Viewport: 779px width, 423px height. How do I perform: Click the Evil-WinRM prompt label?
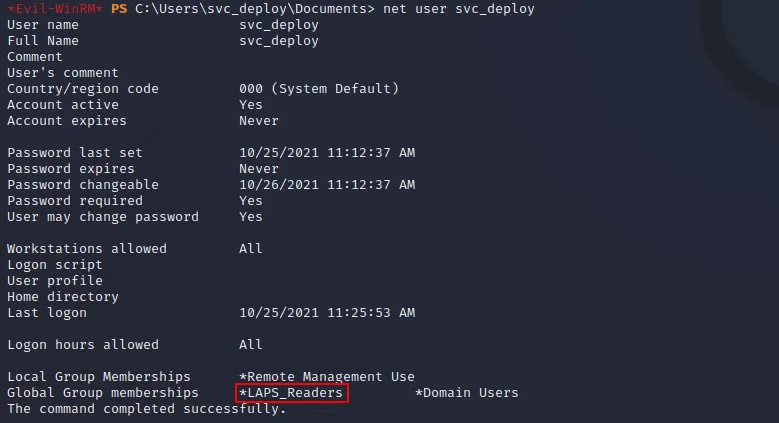point(55,8)
